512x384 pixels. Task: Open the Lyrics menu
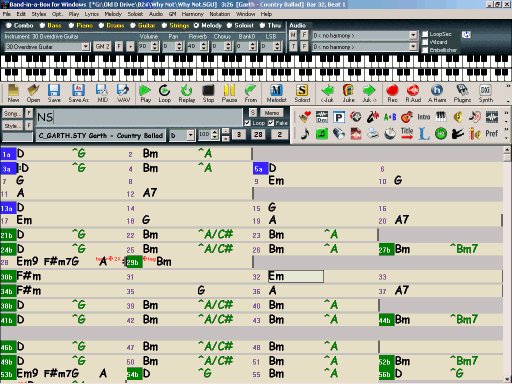point(91,14)
